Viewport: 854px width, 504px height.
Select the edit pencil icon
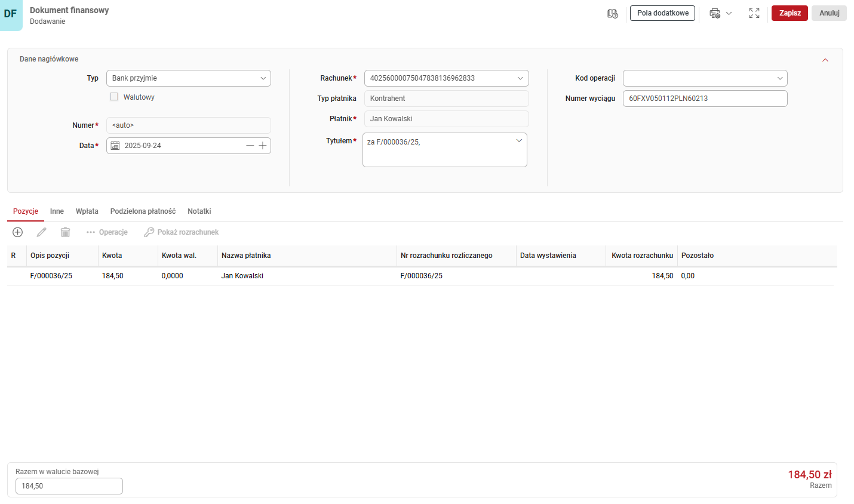(x=41, y=232)
